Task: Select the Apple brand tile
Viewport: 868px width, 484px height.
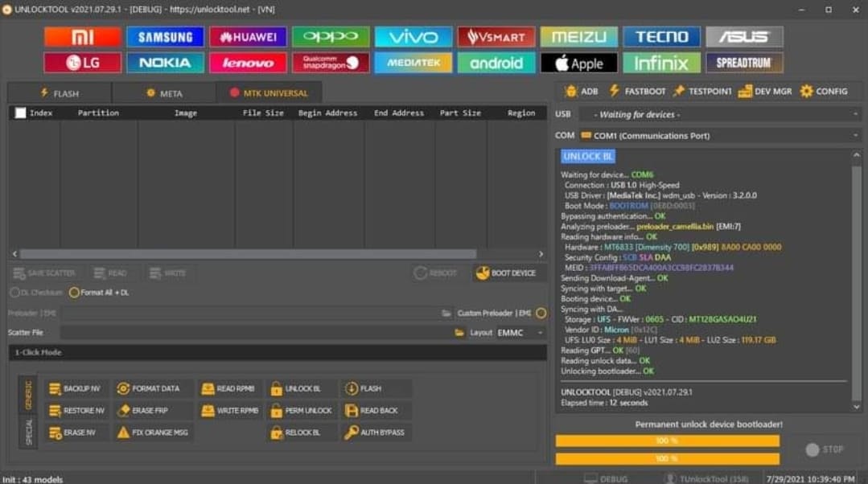Action: coord(579,63)
